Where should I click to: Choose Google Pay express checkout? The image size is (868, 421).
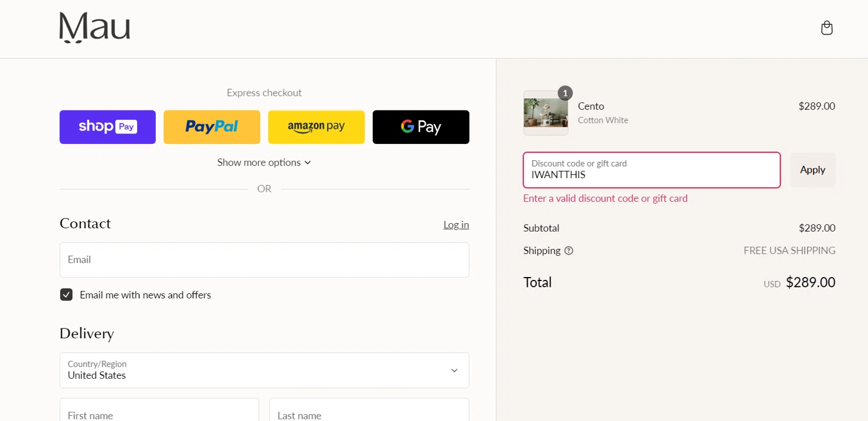pyautogui.click(x=421, y=127)
